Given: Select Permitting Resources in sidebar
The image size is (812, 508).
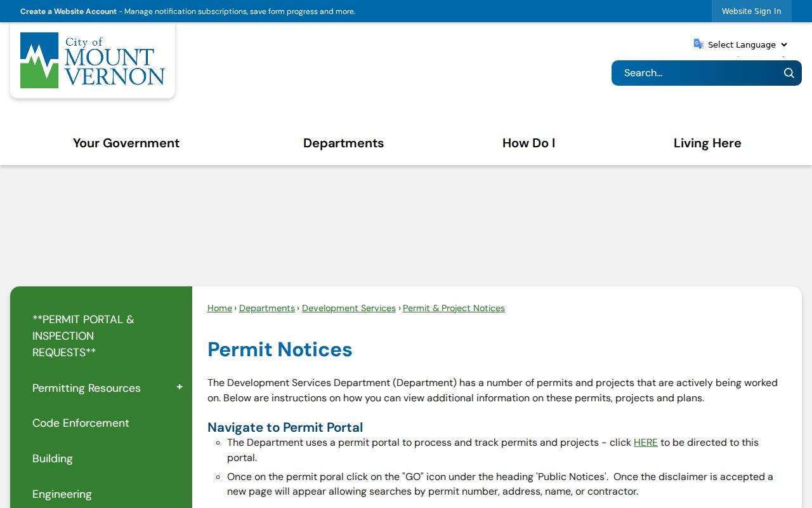Looking at the screenshot, I should pyautogui.click(x=86, y=388).
